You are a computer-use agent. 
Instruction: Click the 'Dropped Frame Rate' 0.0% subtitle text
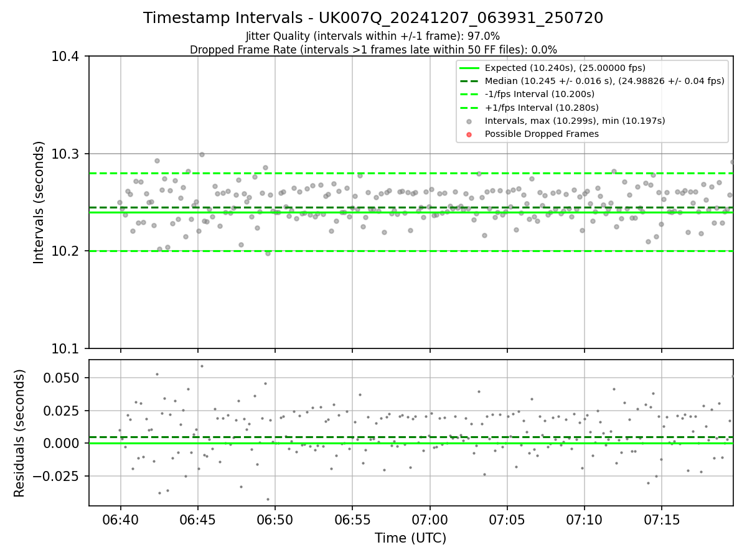pos(374,50)
